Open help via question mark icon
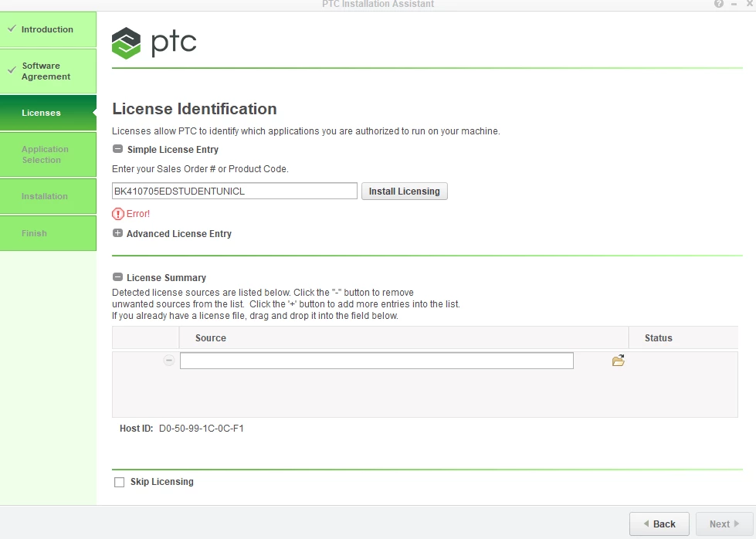This screenshot has width=756, height=539. click(719, 4)
